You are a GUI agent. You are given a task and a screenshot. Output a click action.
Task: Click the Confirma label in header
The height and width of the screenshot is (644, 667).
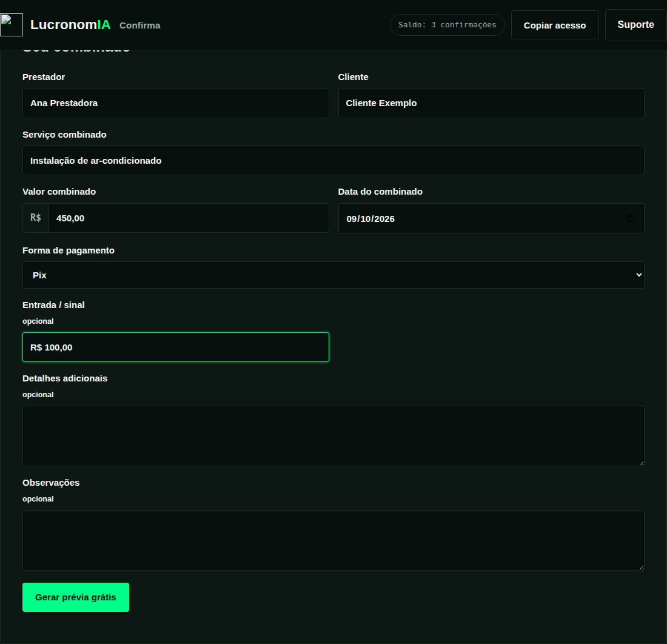(x=140, y=25)
